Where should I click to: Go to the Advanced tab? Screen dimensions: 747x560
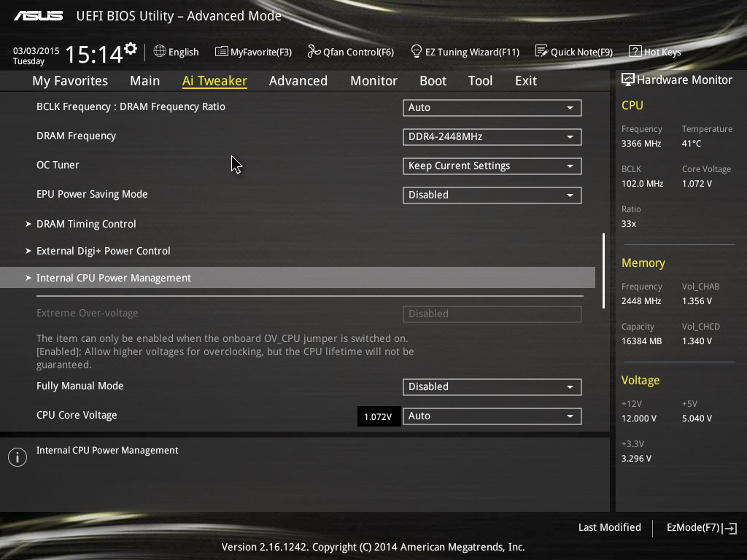pyautogui.click(x=298, y=81)
